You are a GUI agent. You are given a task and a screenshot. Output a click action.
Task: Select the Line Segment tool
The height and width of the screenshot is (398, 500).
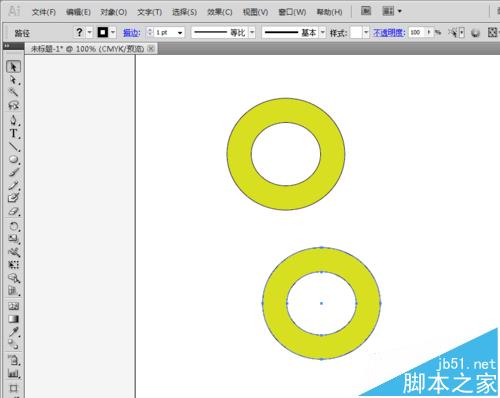click(13, 147)
